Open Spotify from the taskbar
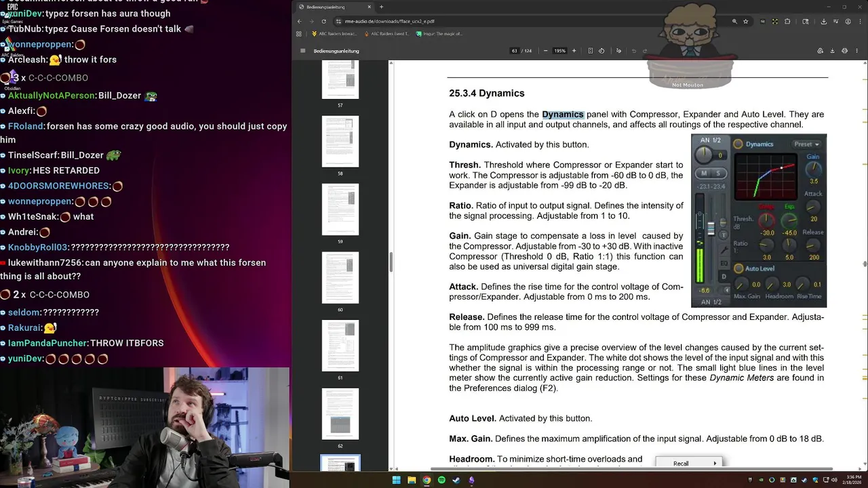 click(441, 480)
